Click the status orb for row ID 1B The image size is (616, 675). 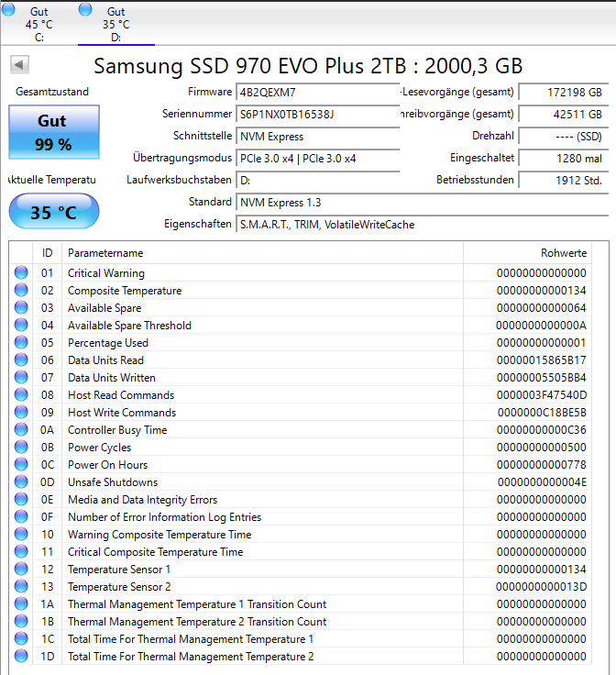click(x=21, y=621)
